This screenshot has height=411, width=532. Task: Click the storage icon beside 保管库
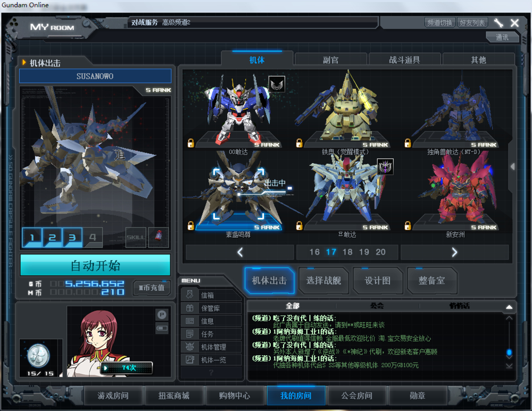coord(190,307)
